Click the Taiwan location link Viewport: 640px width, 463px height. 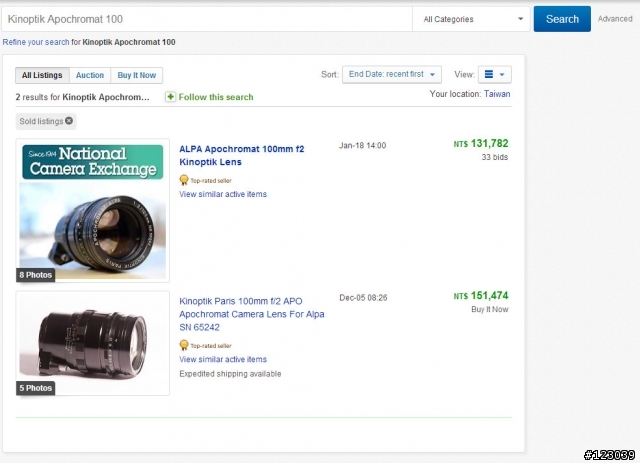pyautogui.click(x=497, y=94)
